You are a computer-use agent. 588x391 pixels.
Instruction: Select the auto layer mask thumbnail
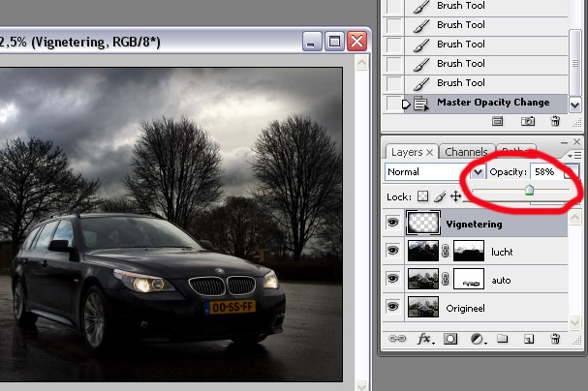[469, 279]
